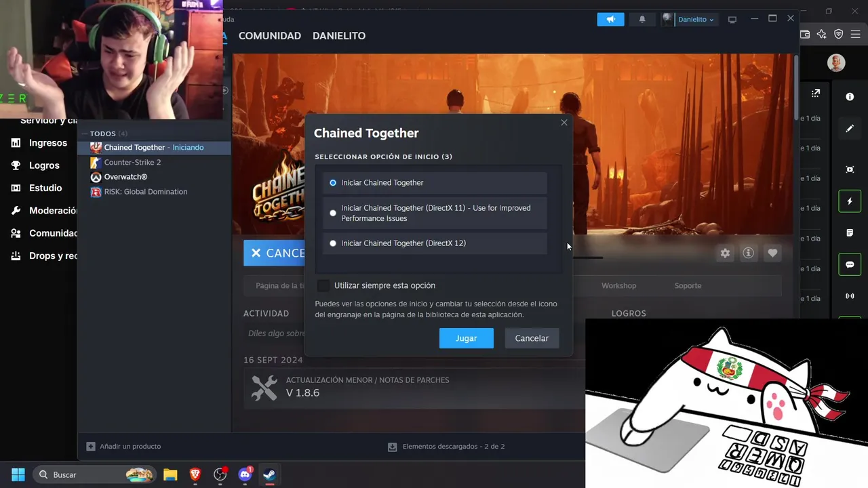This screenshot has height=488, width=868.
Task: Click the Steam library vertical scrollbar
Action: [795, 88]
